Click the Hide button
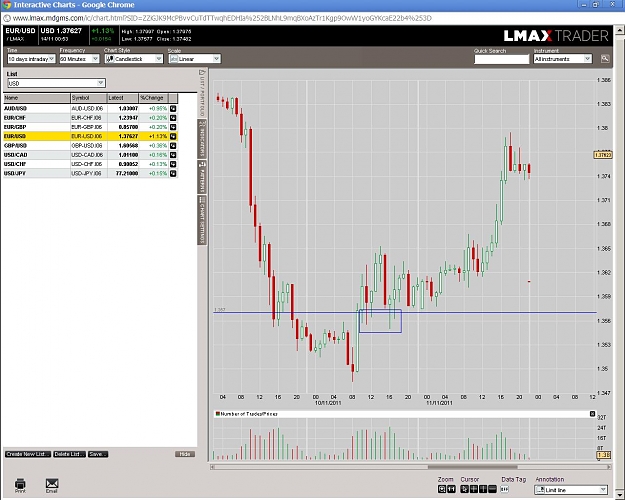This screenshot has width=625, height=500. [x=185, y=454]
